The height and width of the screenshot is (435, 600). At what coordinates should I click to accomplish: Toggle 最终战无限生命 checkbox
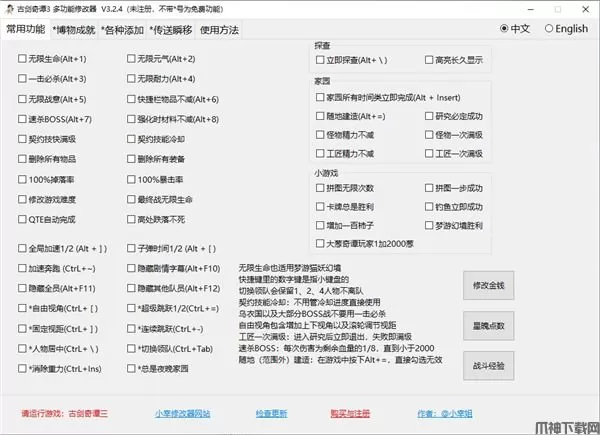(x=131, y=199)
